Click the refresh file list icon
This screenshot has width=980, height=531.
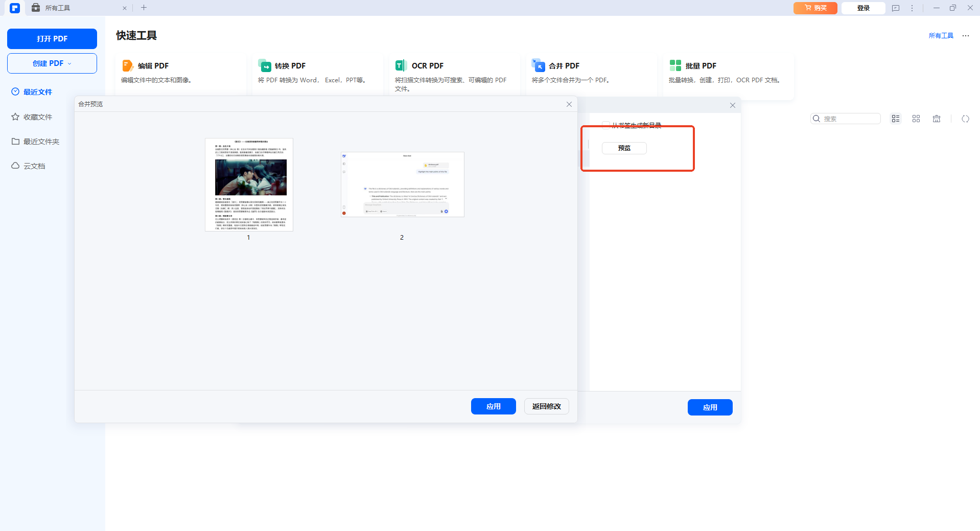[965, 119]
